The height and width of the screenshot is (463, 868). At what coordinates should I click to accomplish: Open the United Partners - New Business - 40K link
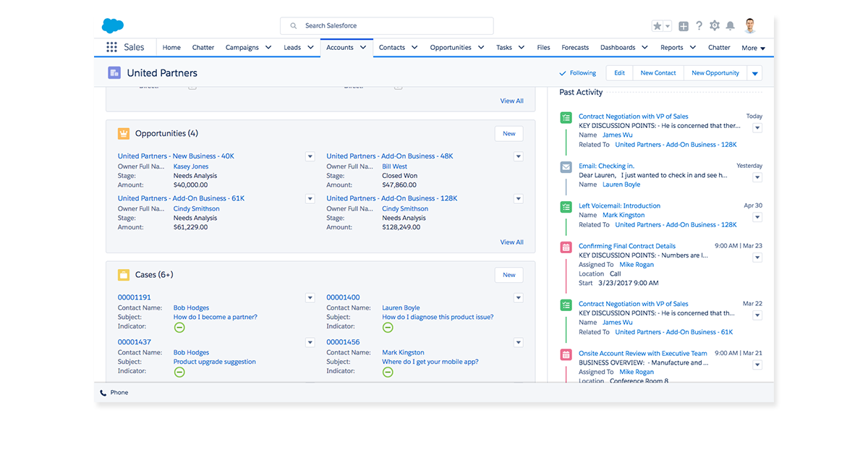pos(176,156)
